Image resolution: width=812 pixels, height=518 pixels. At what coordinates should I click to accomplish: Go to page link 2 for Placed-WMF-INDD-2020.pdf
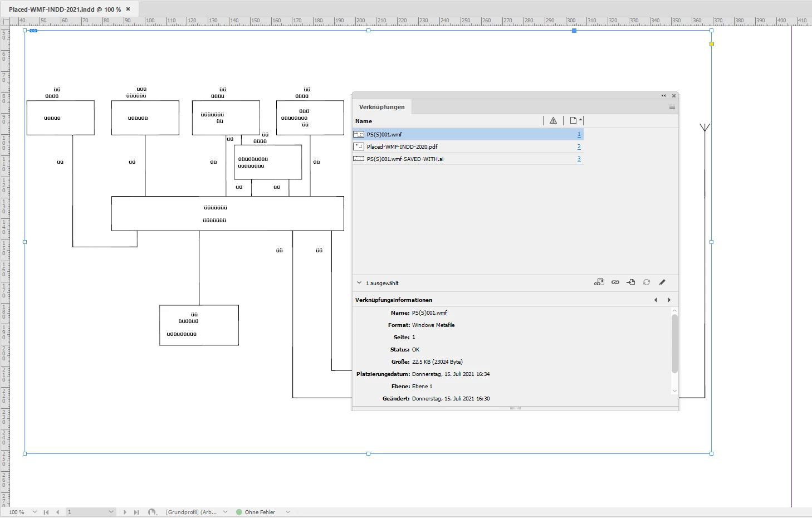tap(579, 146)
